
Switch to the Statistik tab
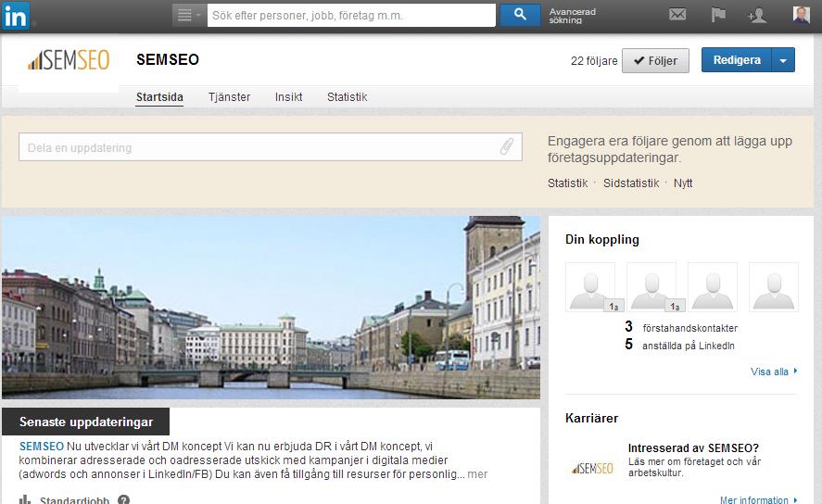(x=347, y=97)
